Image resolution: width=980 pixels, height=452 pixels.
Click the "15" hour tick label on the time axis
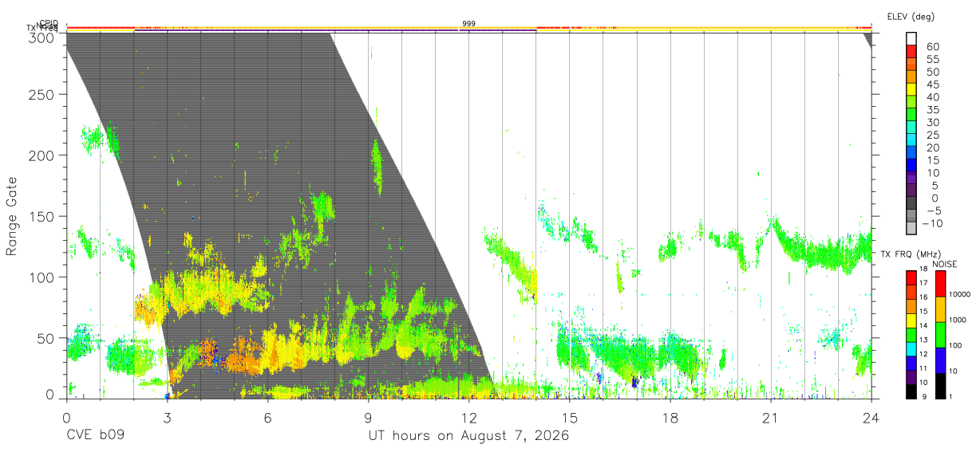point(569,417)
